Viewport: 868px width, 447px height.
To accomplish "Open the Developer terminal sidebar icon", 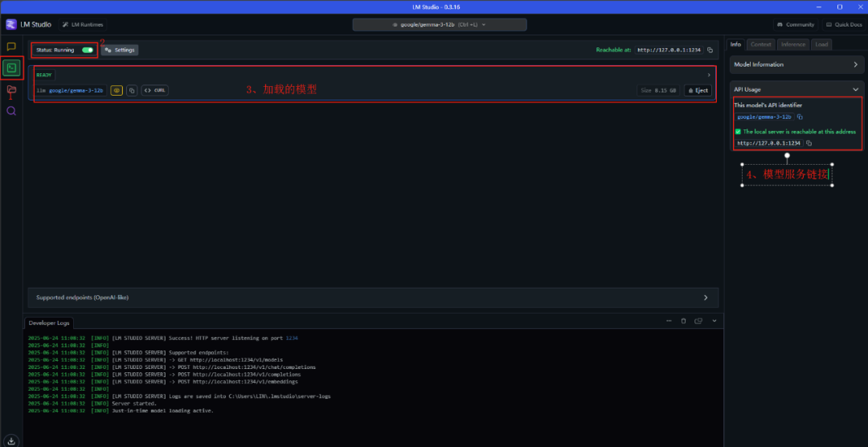I will 11,68.
